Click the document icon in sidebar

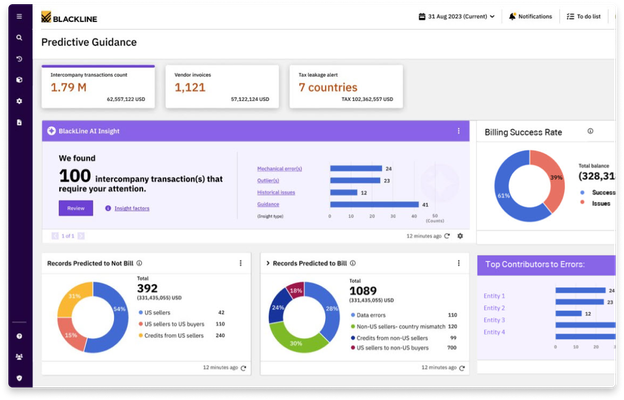click(x=19, y=123)
